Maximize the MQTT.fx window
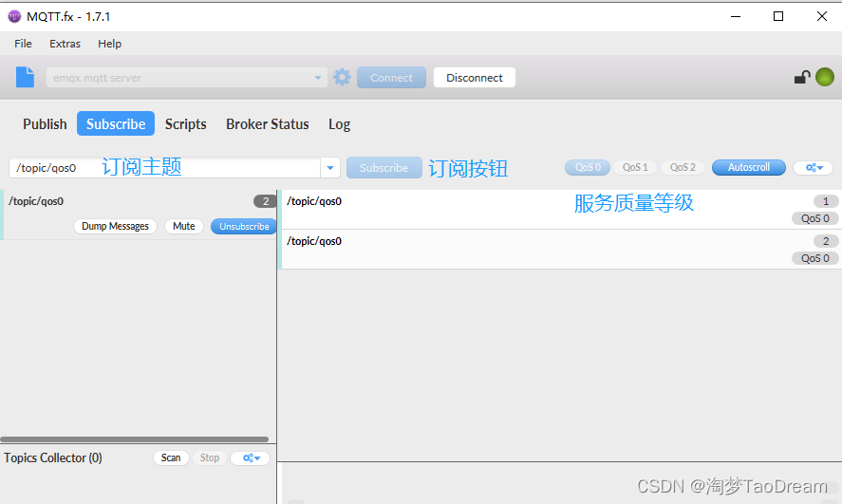The image size is (842, 504). point(778,17)
